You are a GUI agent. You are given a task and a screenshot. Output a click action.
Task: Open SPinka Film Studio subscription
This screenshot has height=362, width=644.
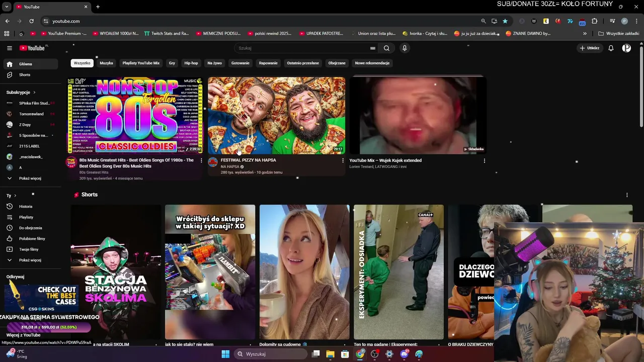pos(31,103)
